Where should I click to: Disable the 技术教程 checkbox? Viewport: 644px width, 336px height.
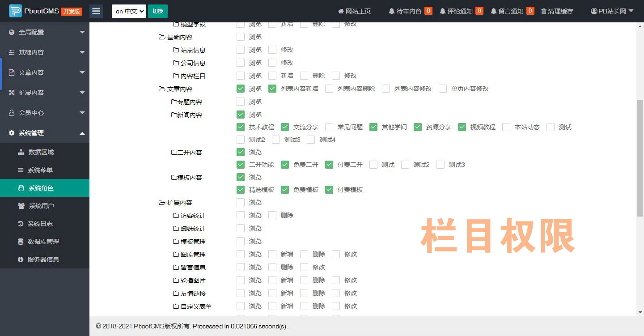pos(240,127)
